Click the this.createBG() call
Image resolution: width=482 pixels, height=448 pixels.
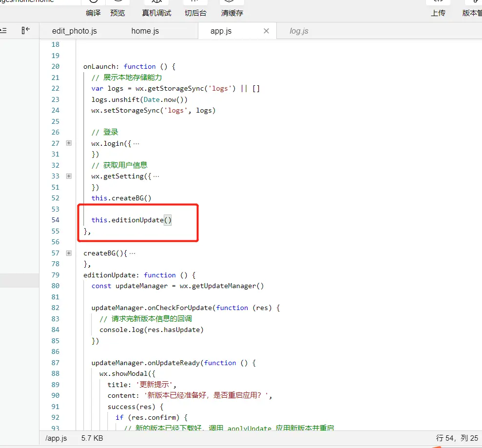point(121,198)
